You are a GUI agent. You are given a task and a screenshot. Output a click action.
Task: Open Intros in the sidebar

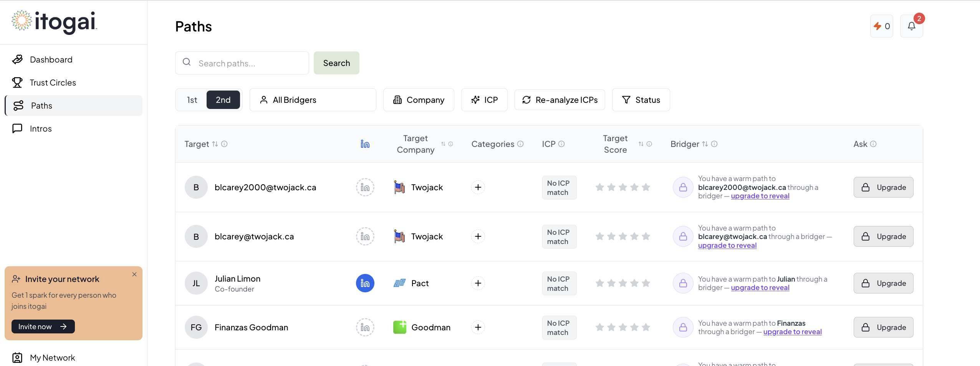pyautogui.click(x=41, y=129)
